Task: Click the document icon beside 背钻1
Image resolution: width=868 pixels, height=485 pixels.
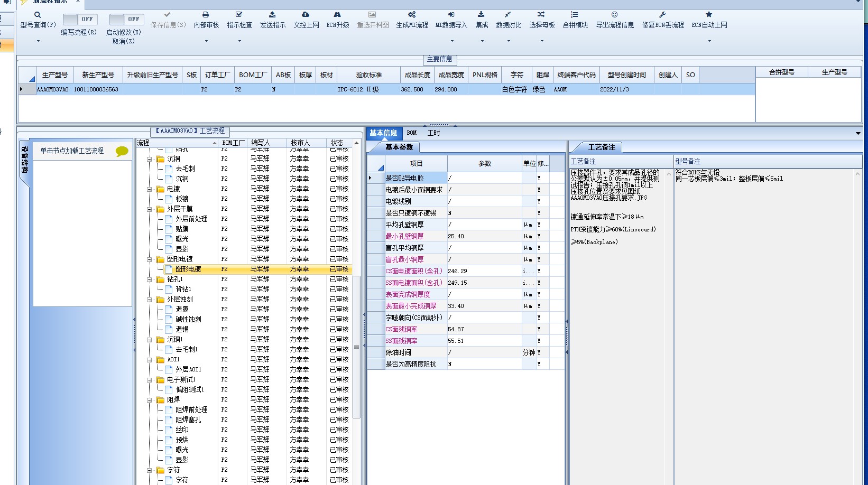Action: click(169, 290)
